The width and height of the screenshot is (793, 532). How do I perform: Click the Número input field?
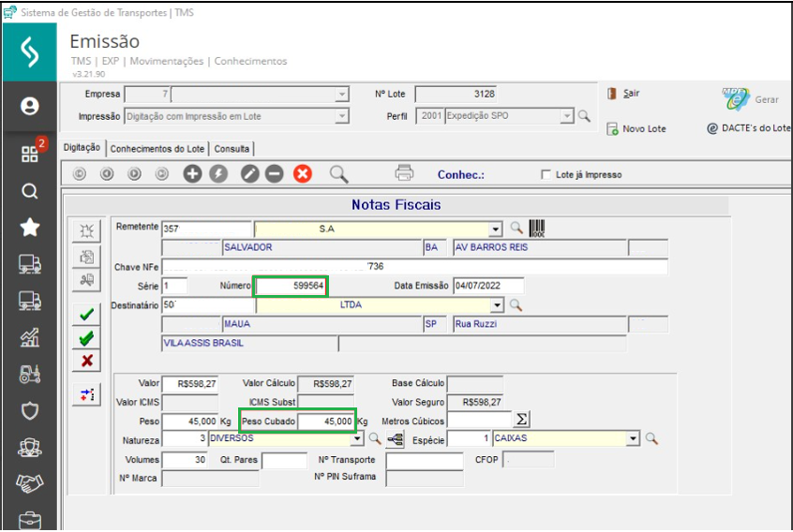292,286
